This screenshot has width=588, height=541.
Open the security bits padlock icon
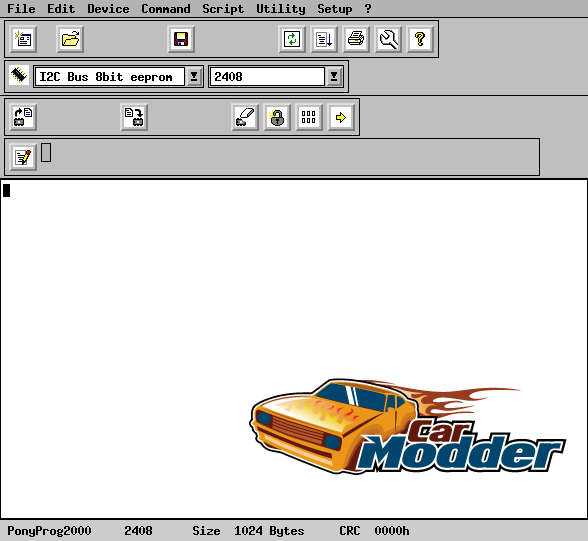[x=277, y=117]
